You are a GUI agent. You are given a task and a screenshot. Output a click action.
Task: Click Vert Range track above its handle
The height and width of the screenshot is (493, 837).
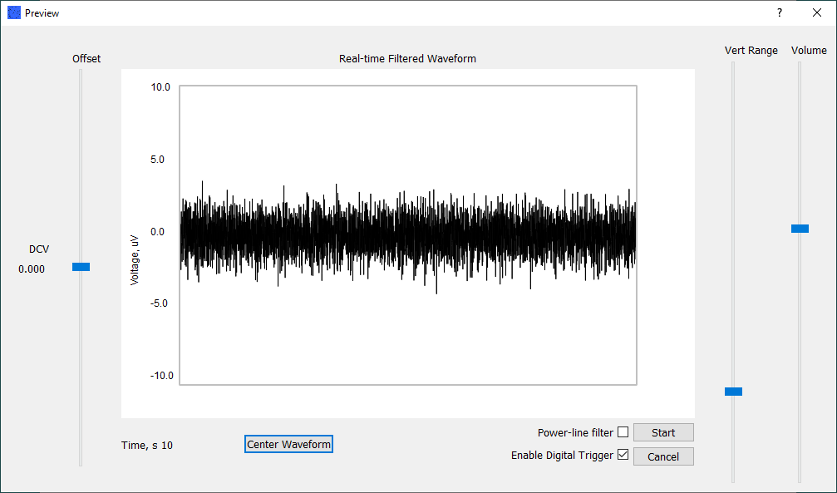coord(733,220)
